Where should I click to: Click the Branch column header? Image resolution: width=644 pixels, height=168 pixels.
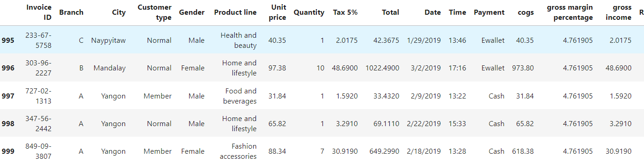coord(71,12)
